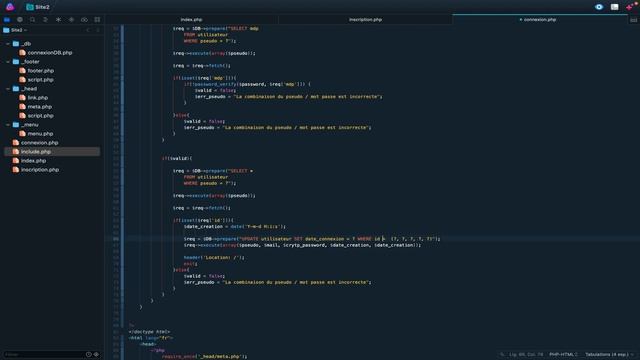The height and width of the screenshot is (360, 640).
Task: Select include.php in the file tree
Action: 52,151
